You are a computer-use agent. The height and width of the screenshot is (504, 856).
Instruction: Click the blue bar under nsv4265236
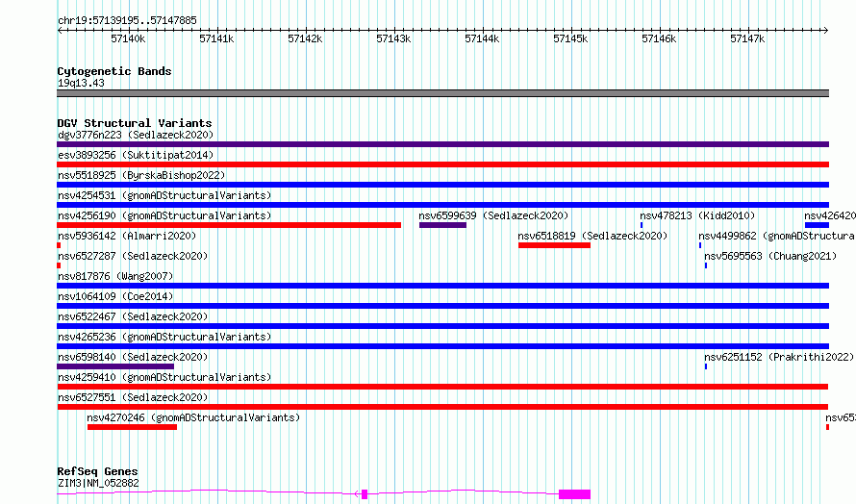442,346
